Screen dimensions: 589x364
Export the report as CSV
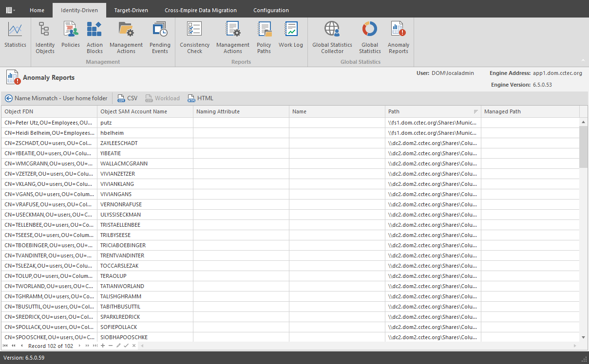(127, 98)
